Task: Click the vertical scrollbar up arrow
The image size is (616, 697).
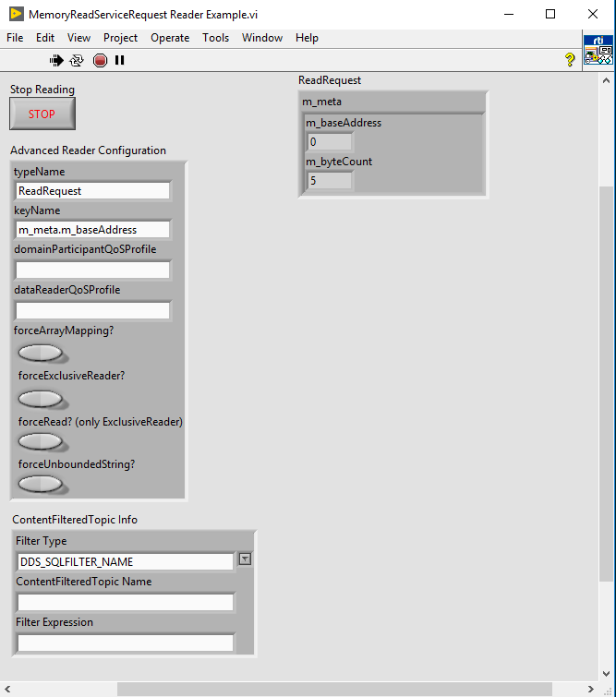Action: [606, 81]
